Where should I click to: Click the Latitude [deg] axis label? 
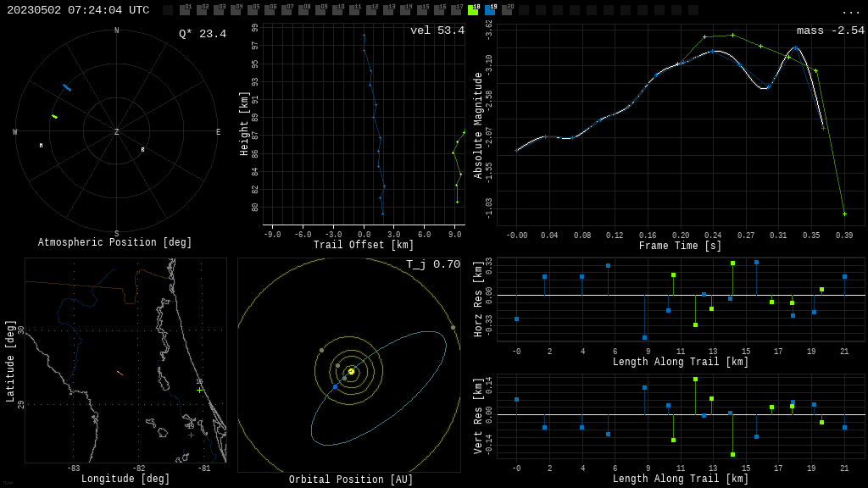click(10, 361)
